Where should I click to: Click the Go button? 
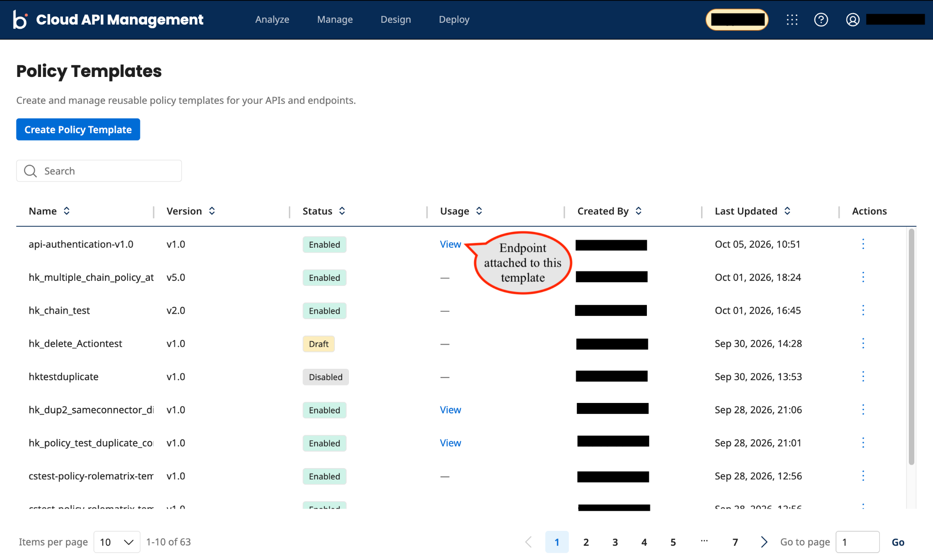click(x=898, y=542)
